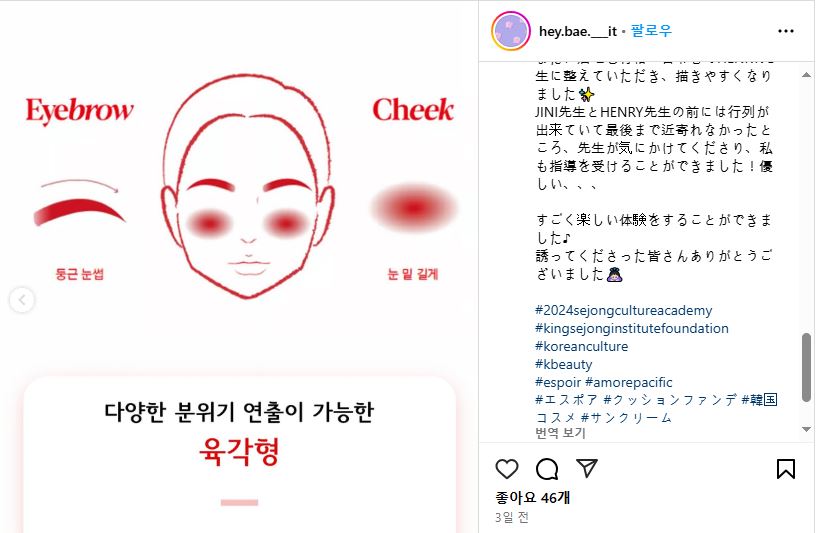
Task: Open the #kingsejonginstitutefoundation hashtag
Action: [x=632, y=329]
